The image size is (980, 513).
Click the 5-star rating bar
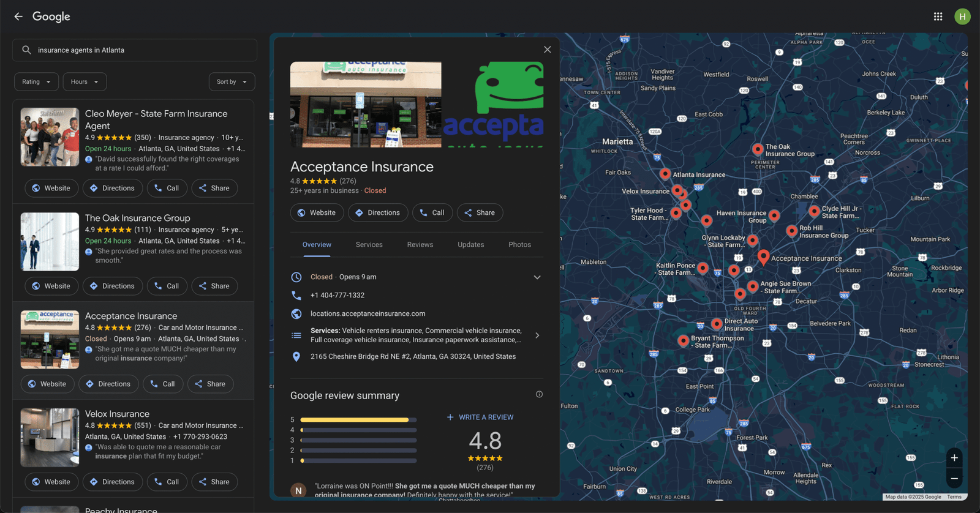pyautogui.click(x=358, y=420)
